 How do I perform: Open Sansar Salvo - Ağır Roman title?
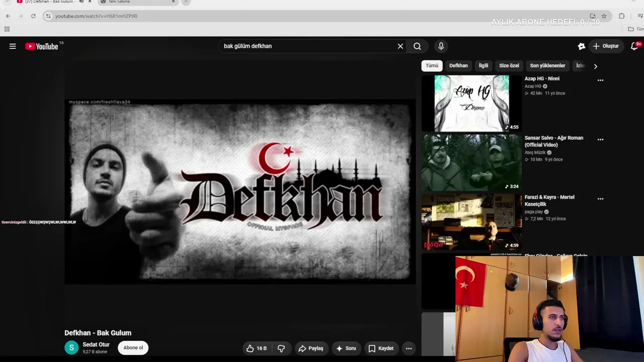pyautogui.click(x=554, y=141)
